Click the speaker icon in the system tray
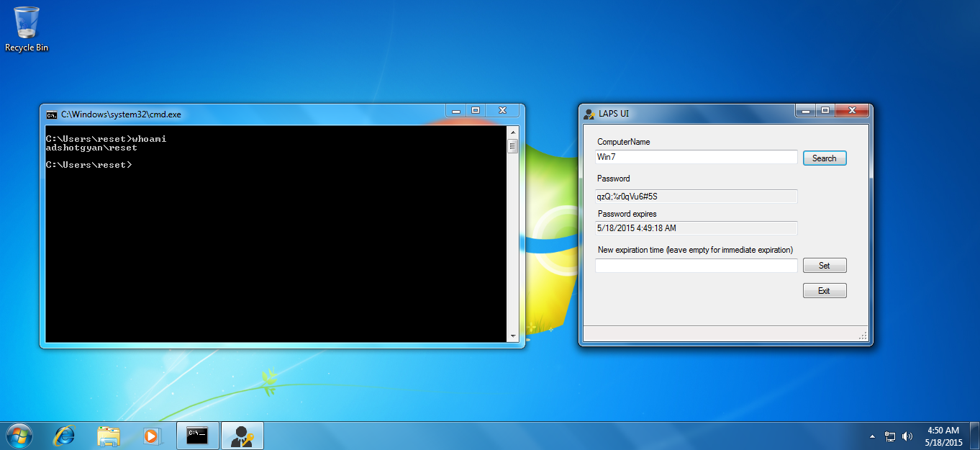 (907, 436)
